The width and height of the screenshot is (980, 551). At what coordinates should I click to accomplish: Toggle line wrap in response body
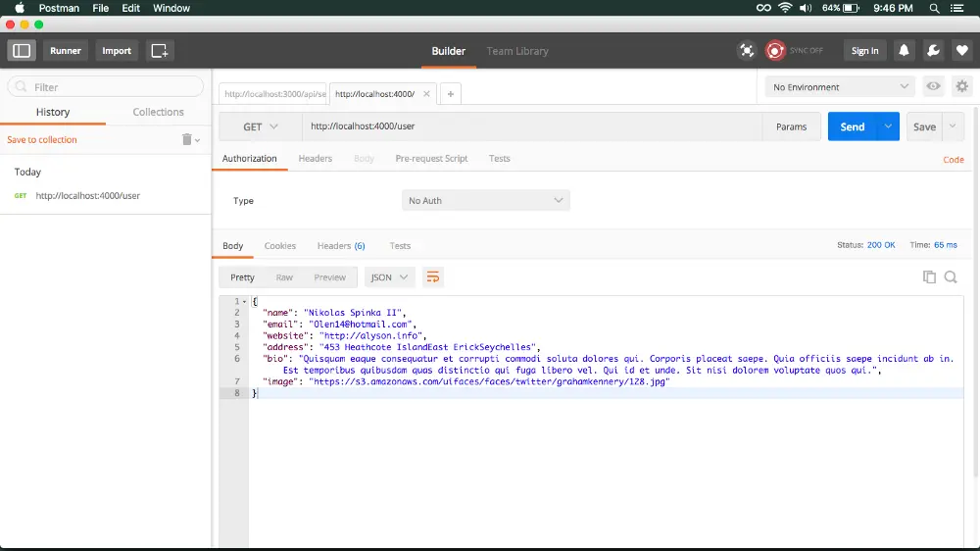432,277
